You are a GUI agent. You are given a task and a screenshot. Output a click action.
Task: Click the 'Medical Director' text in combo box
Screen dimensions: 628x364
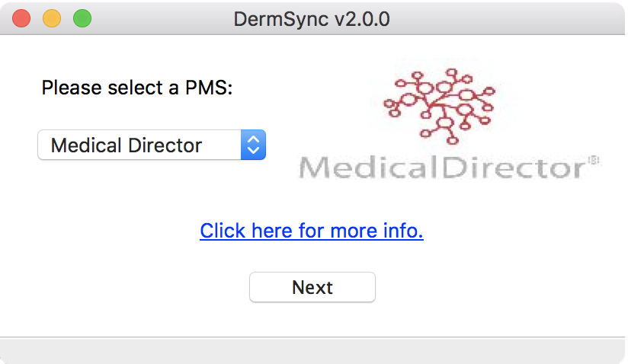[127, 145]
